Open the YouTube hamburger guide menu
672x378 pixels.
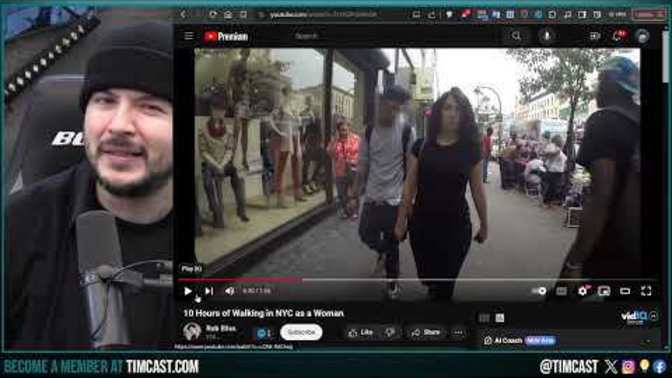189,36
